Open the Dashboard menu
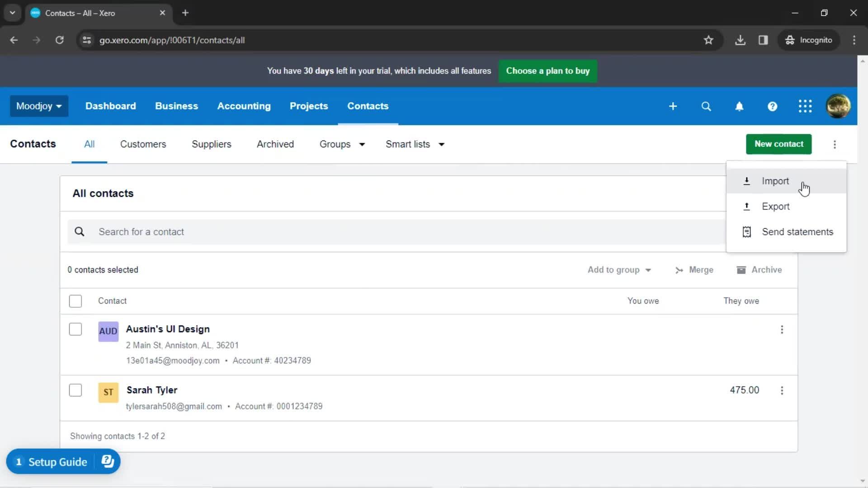Image resolution: width=868 pixels, height=488 pixels. [x=111, y=106]
